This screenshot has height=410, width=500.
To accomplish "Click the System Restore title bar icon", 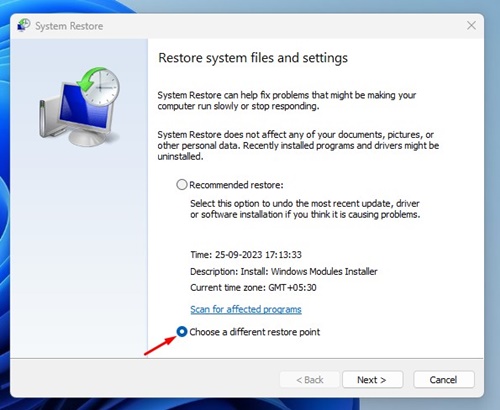I will point(24,25).
